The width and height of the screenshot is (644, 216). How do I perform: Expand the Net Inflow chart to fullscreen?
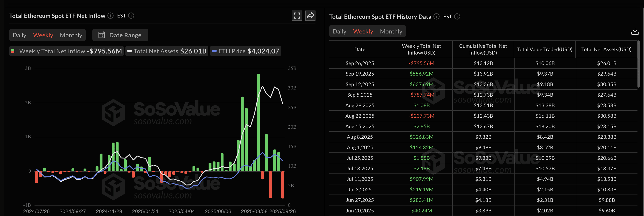pos(297,16)
